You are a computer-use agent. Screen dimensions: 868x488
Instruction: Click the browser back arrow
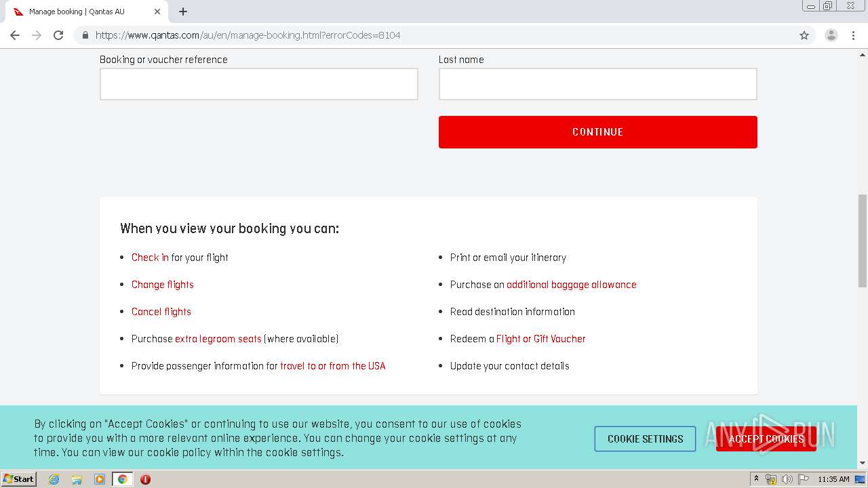15,35
